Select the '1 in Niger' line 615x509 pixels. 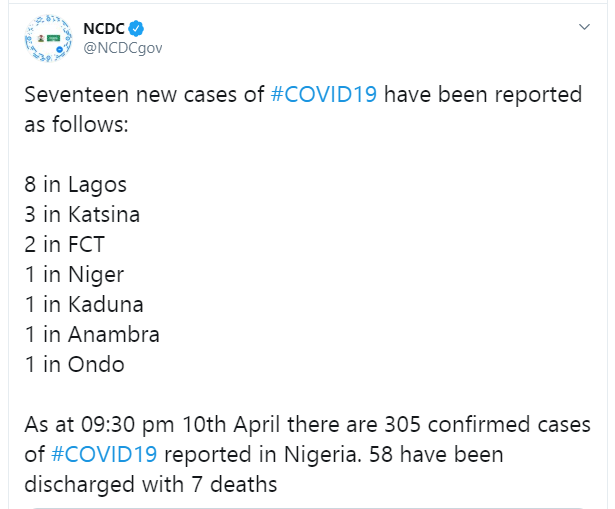point(74,274)
